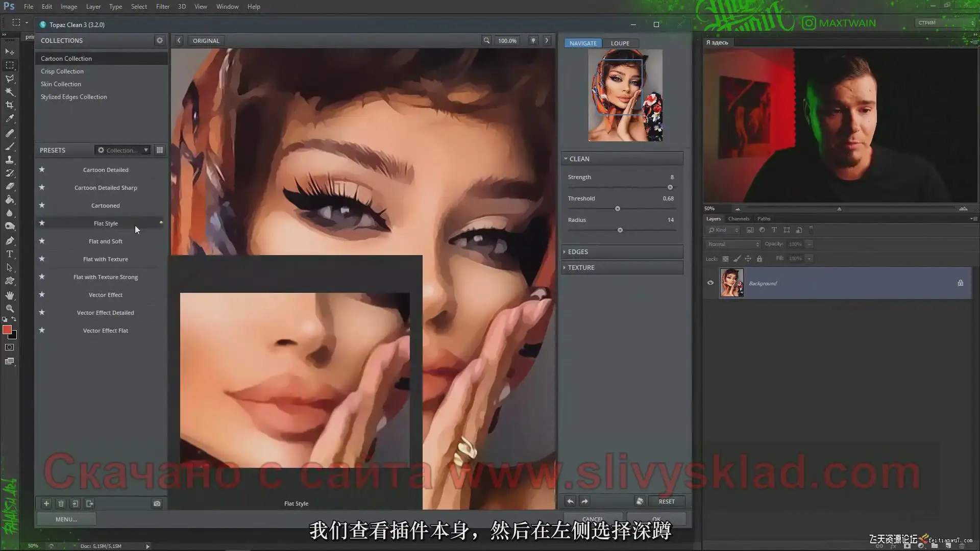This screenshot has width=980, height=551.
Task: Switch to the LOUPE tab
Action: click(620, 43)
